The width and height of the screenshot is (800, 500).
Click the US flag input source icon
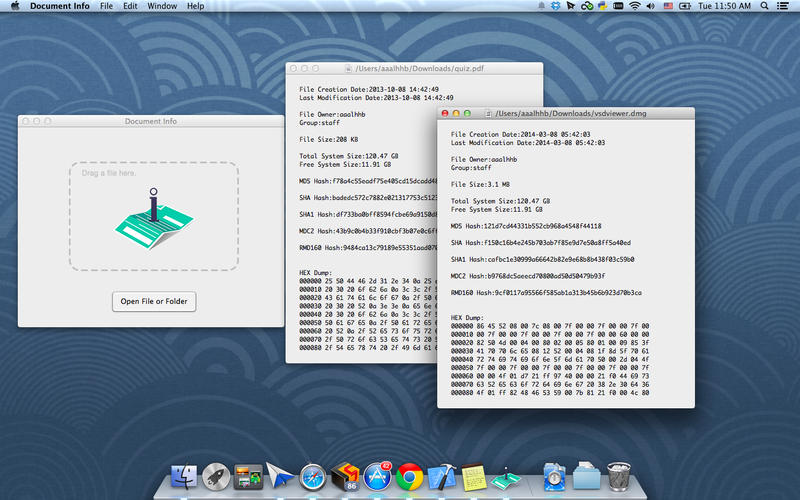(x=668, y=6)
